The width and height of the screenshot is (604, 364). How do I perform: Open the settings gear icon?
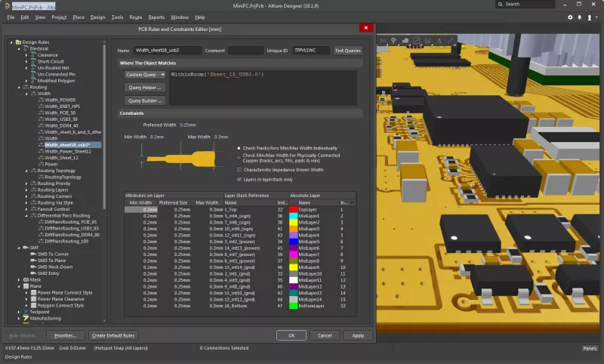pyautogui.click(x=570, y=17)
